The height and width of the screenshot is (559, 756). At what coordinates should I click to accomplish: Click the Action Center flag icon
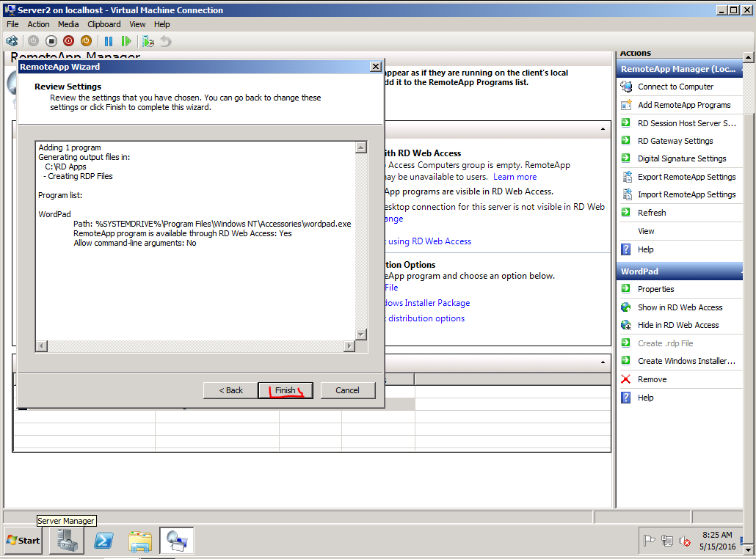pyautogui.click(x=650, y=541)
